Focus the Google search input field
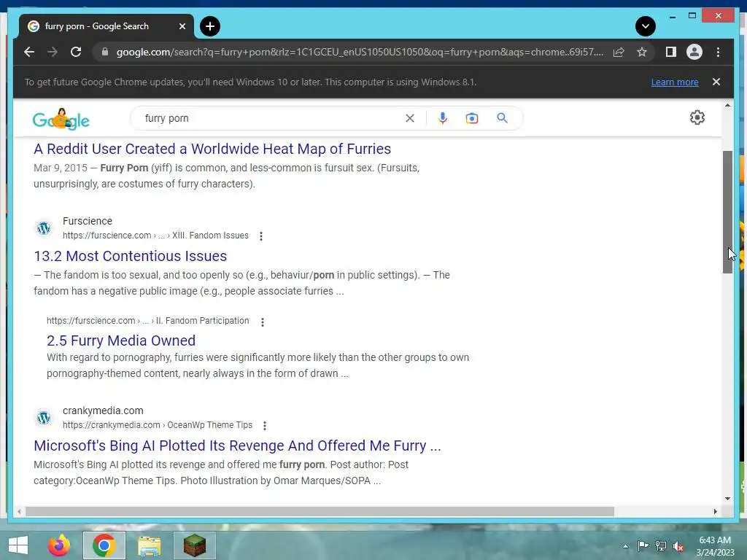This screenshot has width=747, height=560. tap(271, 118)
